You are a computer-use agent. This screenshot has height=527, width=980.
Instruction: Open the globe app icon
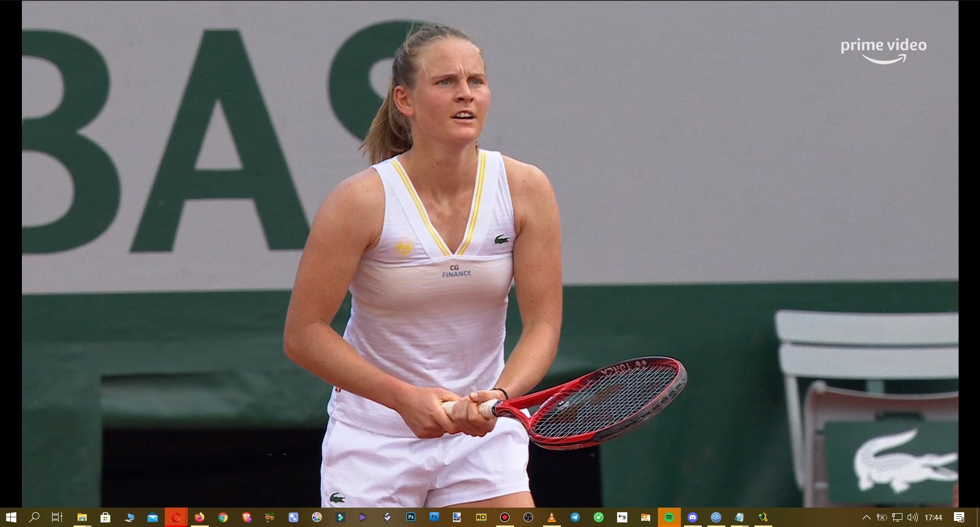pos(763,517)
